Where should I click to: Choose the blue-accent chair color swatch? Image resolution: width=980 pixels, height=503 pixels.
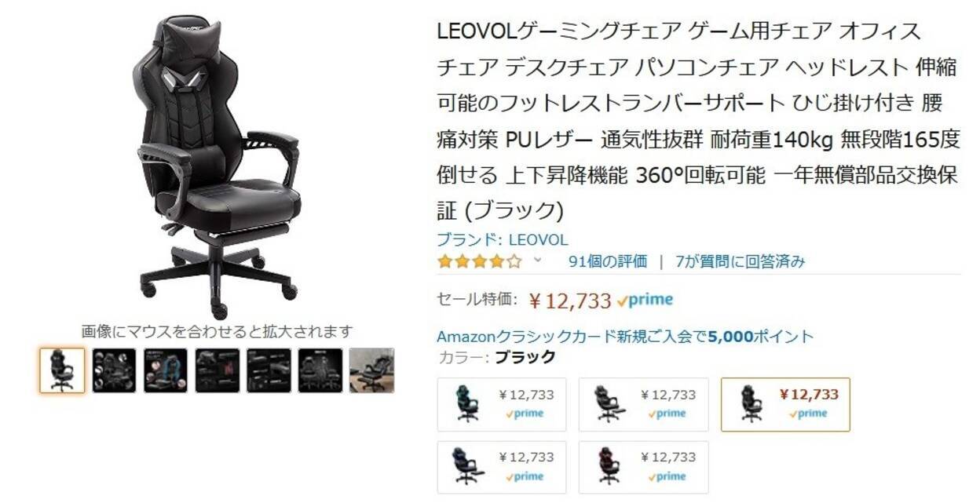tap(501, 404)
